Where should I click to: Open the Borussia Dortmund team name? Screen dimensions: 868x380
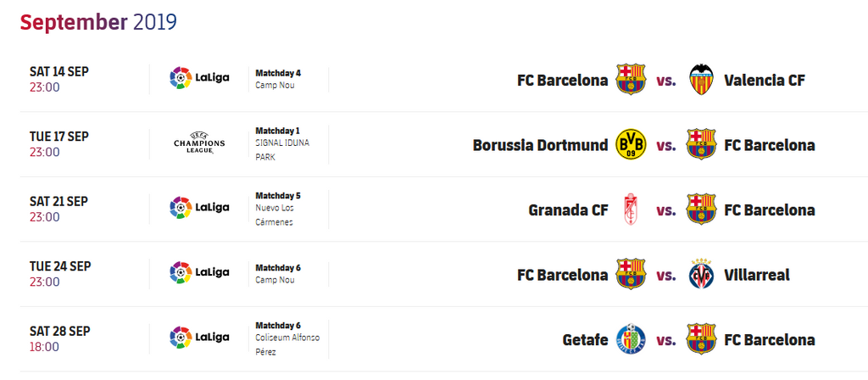[540, 145]
